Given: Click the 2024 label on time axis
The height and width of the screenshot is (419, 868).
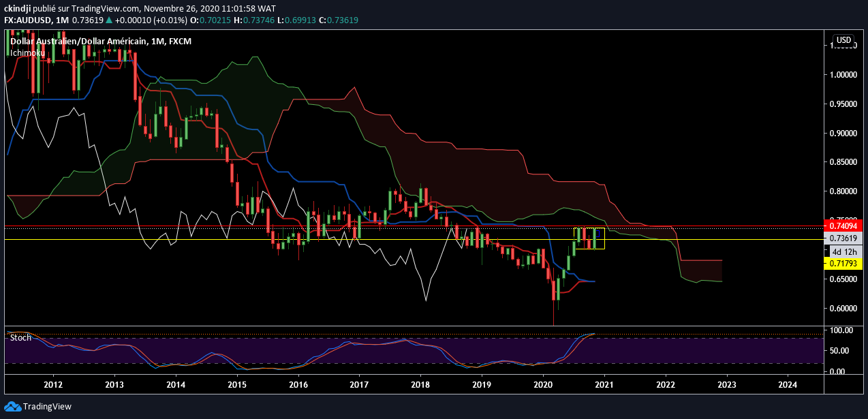Looking at the screenshot, I should 788,386.
